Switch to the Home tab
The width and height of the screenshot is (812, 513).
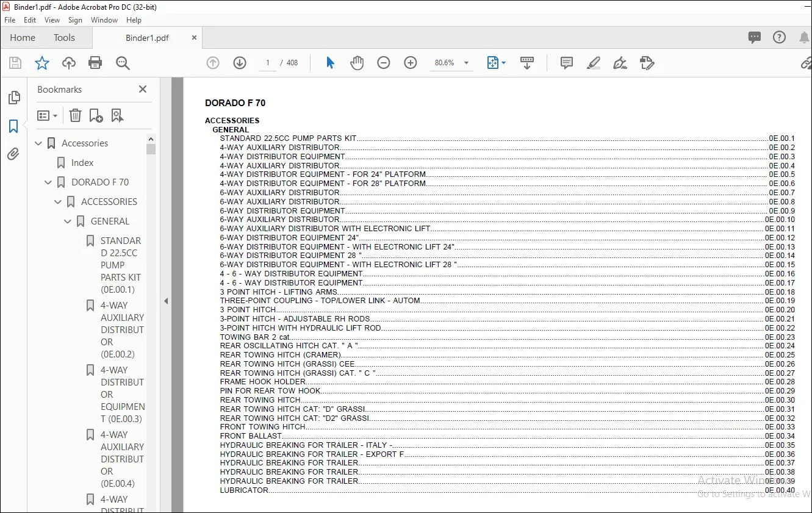point(23,37)
